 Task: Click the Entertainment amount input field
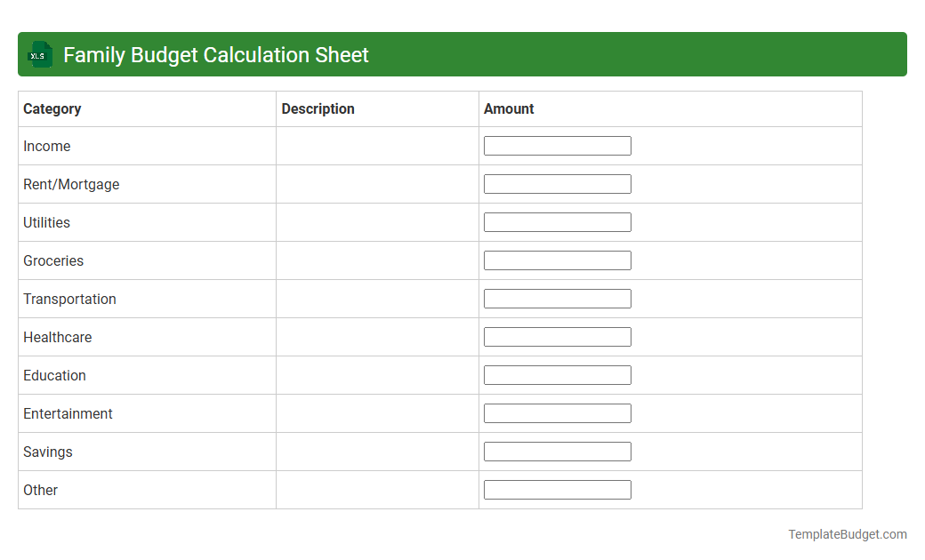click(557, 412)
